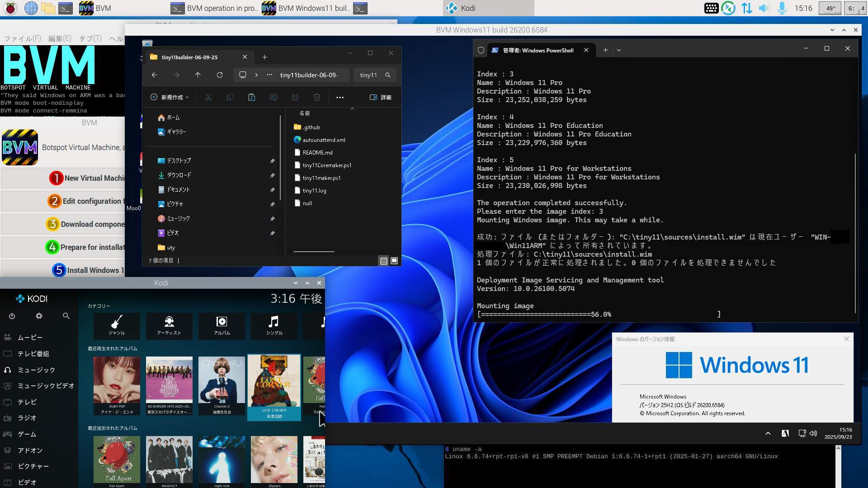The width and height of the screenshot is (868, 488).
Task: Switch Explorer to details list view
Action: 383,261
